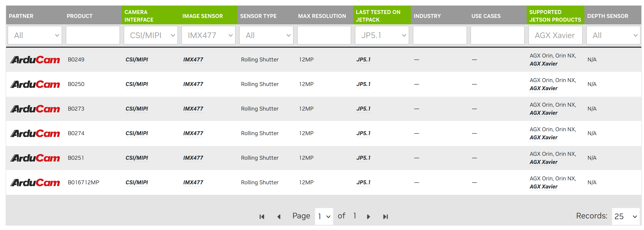
Task: Expand the Image Sensor IMX477 dropdown
Action: click(209, 35)
